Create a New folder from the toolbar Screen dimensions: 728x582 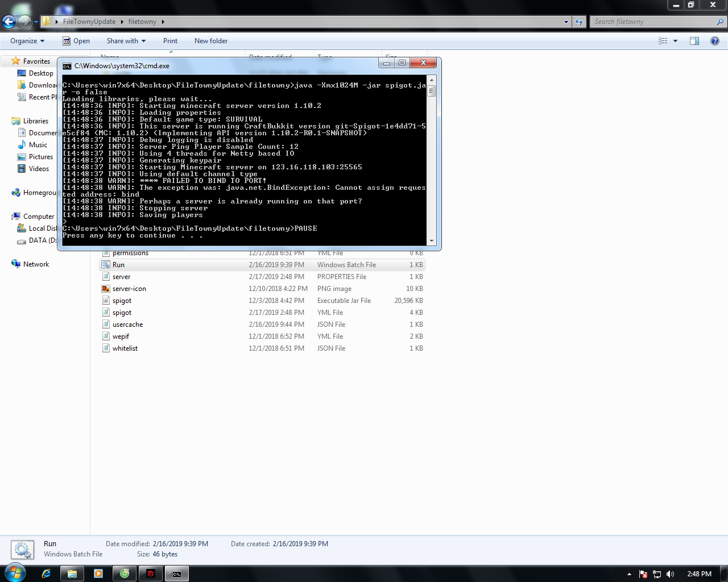[211, 41]
